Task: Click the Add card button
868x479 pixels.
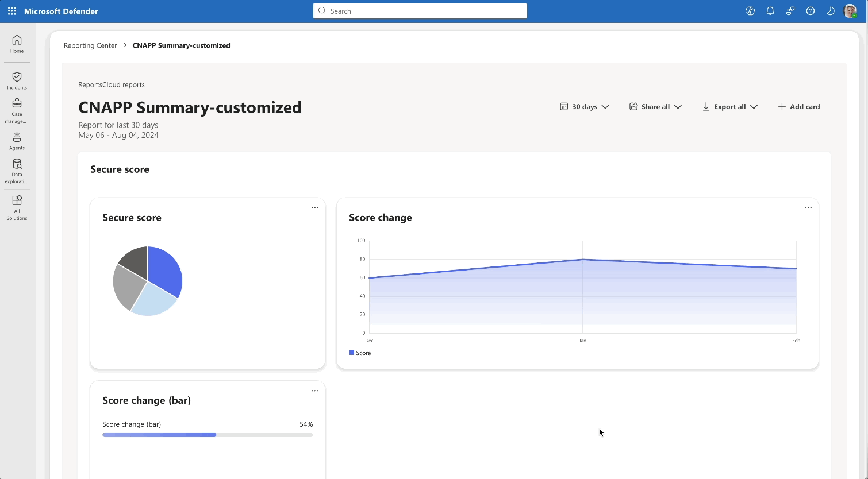Action: coord(798,107)
